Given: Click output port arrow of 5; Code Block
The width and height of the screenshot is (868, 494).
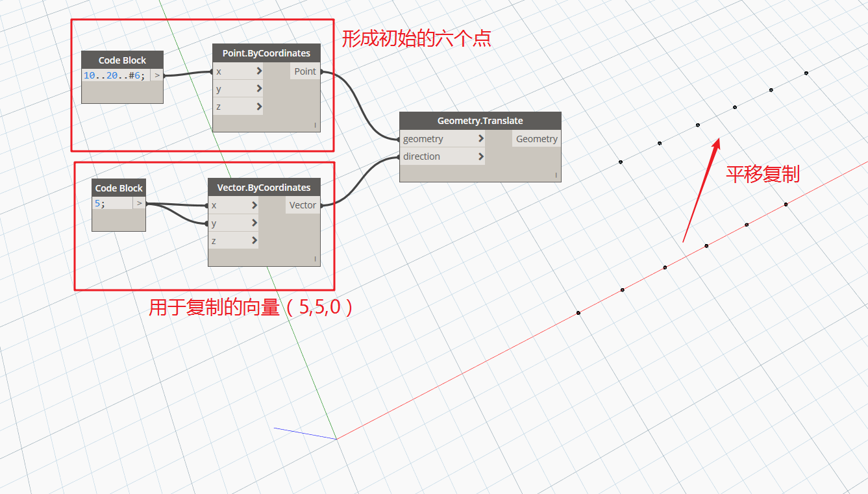Looking at the screenshot, I should (x=139, y=203).
